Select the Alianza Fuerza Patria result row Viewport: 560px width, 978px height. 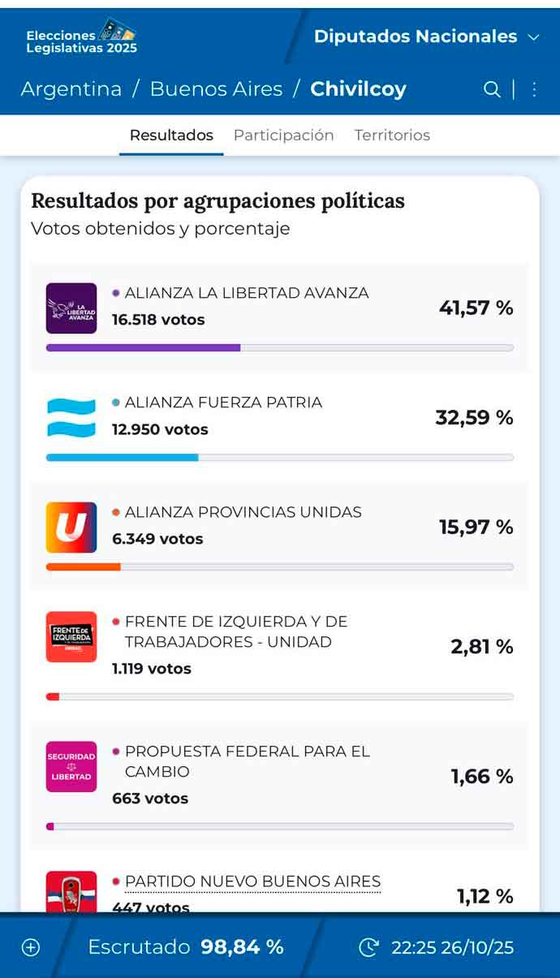pyautogui.click(x=279, y=426)
